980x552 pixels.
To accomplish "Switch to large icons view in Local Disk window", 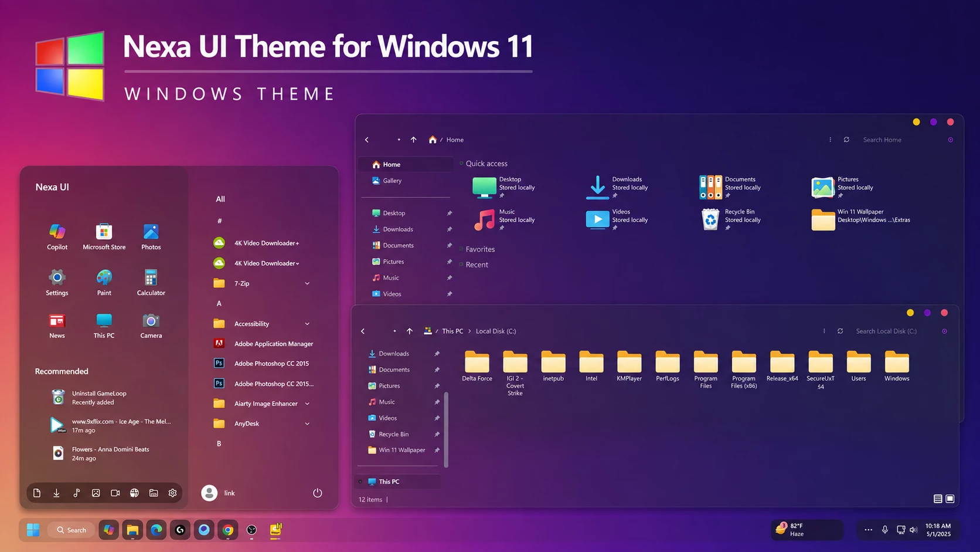I will click(950, 499).
